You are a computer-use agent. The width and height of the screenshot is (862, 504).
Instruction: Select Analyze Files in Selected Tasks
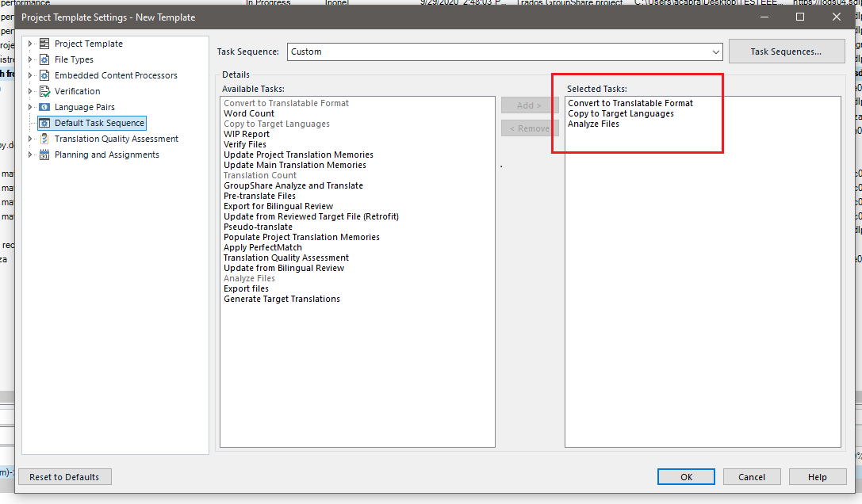pos(593,124)
